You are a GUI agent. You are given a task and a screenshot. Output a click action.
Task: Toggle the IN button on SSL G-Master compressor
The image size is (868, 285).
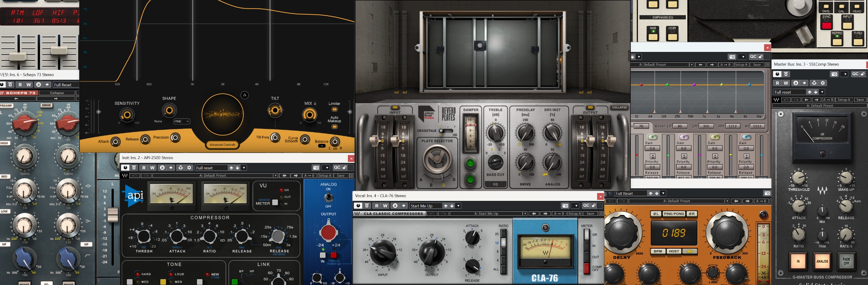[798, 261]
